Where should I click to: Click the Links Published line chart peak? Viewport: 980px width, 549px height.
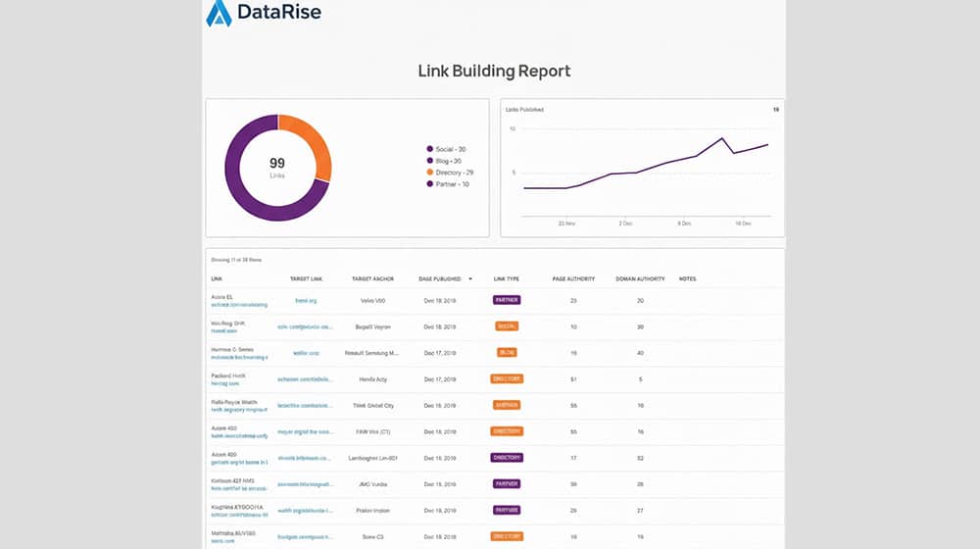[x=722, y=138]
